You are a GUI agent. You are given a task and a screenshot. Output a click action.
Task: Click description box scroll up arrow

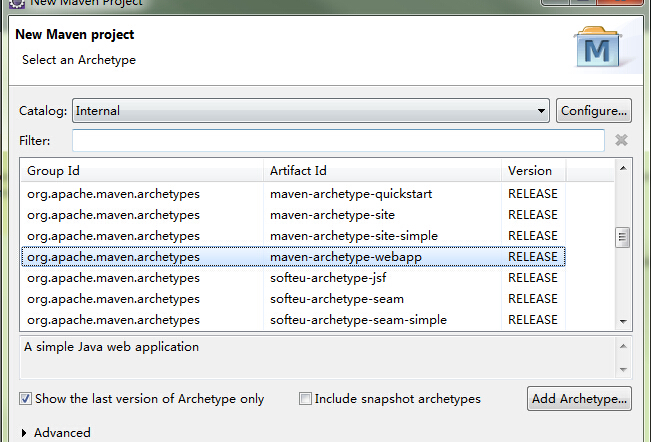[x=623, y=346]
